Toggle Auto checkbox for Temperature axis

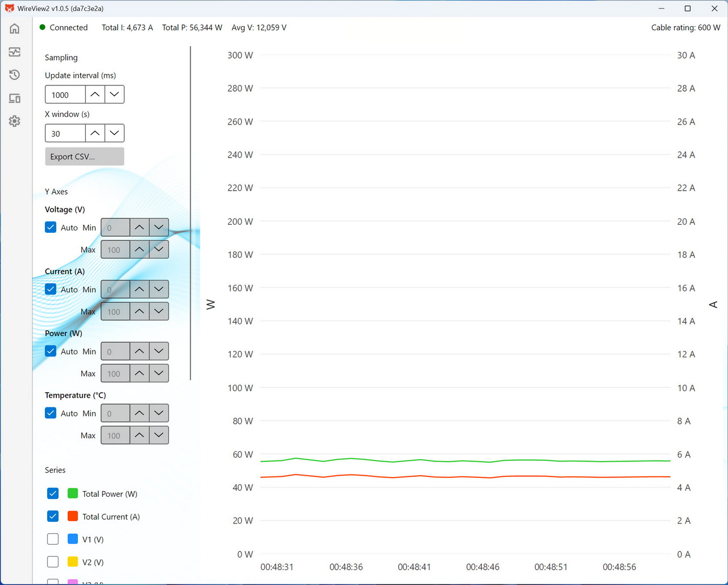click(x=51, y=413)
